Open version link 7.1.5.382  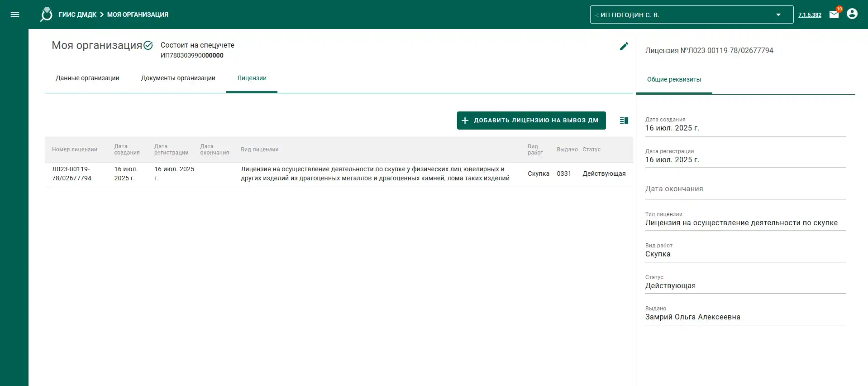point(810,15)
